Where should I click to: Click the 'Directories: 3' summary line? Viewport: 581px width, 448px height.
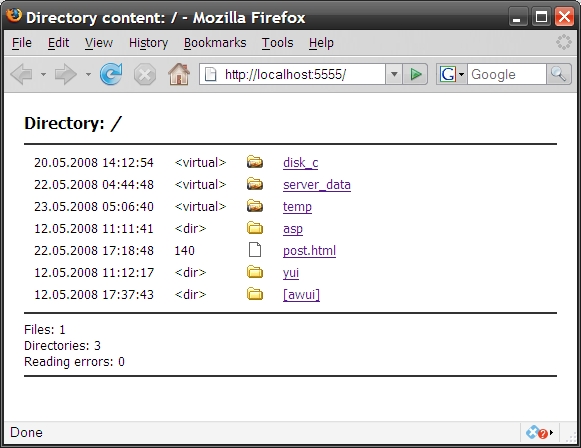62,345
